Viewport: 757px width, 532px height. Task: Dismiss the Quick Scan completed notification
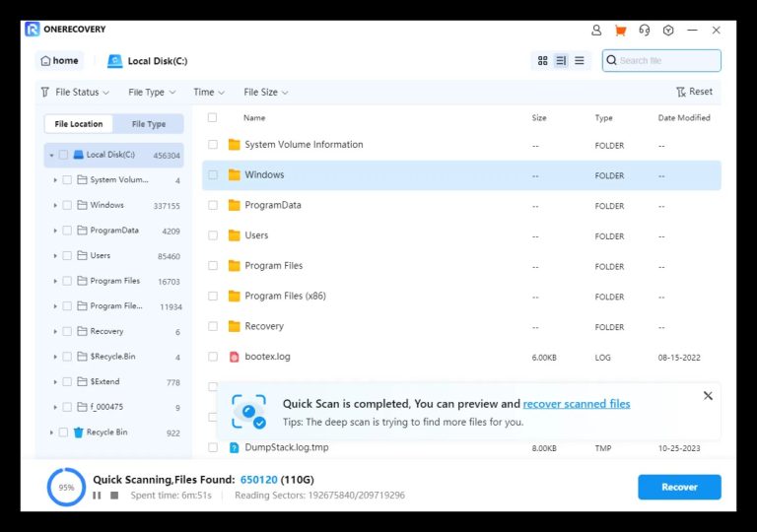pos(708,396)
